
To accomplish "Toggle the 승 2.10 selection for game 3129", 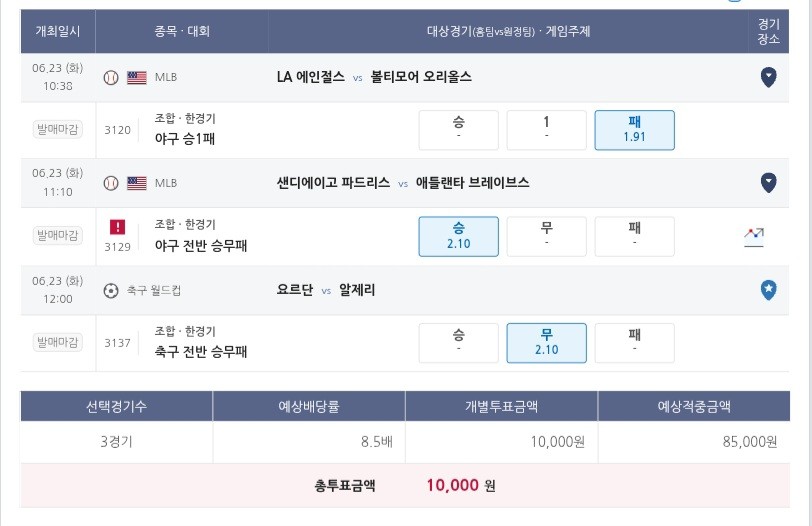I will point(458,237).
